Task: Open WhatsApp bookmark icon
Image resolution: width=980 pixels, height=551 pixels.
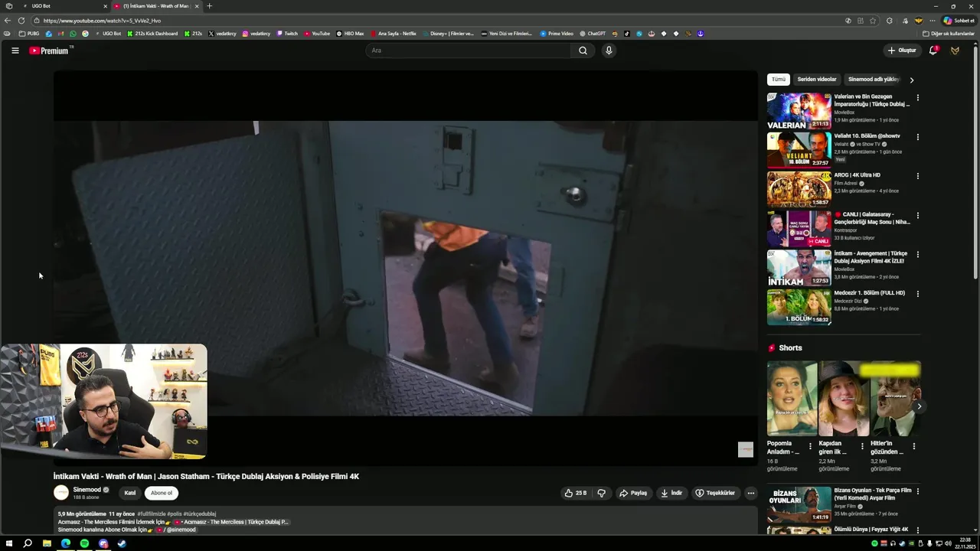Action: (73, 34)
